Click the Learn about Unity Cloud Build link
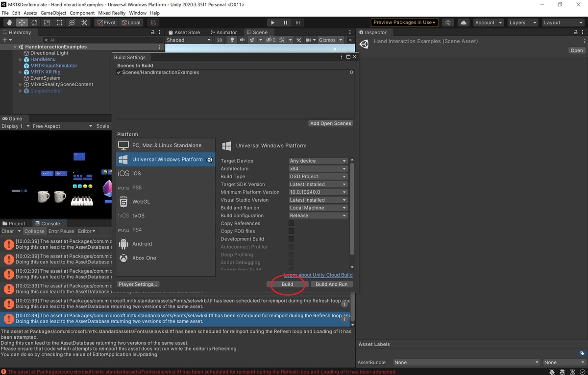 [318, 275]
